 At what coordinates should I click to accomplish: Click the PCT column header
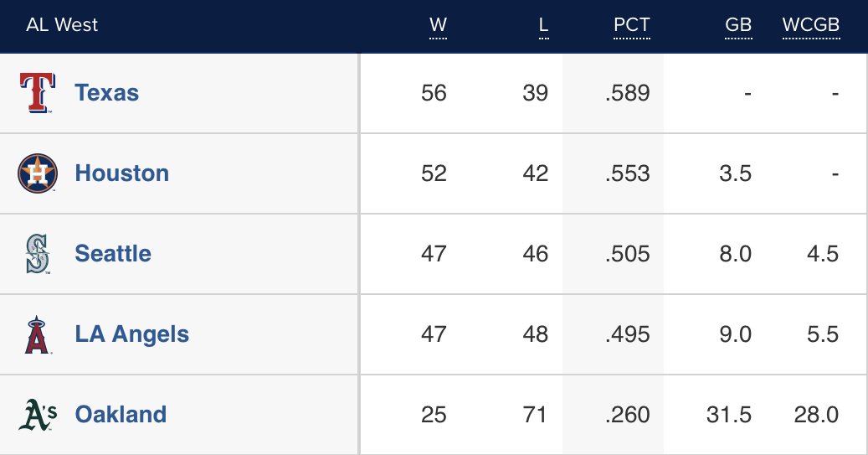coord(632,25)
